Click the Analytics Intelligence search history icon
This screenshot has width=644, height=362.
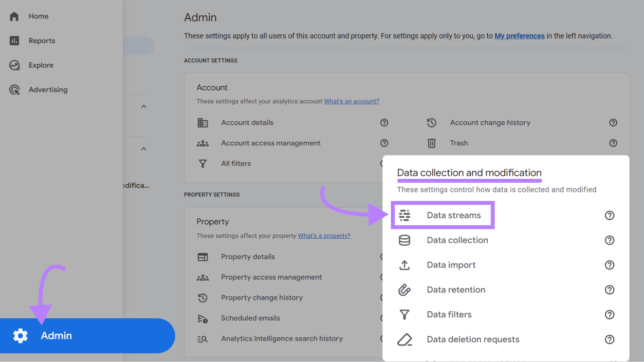coord(203,338)
